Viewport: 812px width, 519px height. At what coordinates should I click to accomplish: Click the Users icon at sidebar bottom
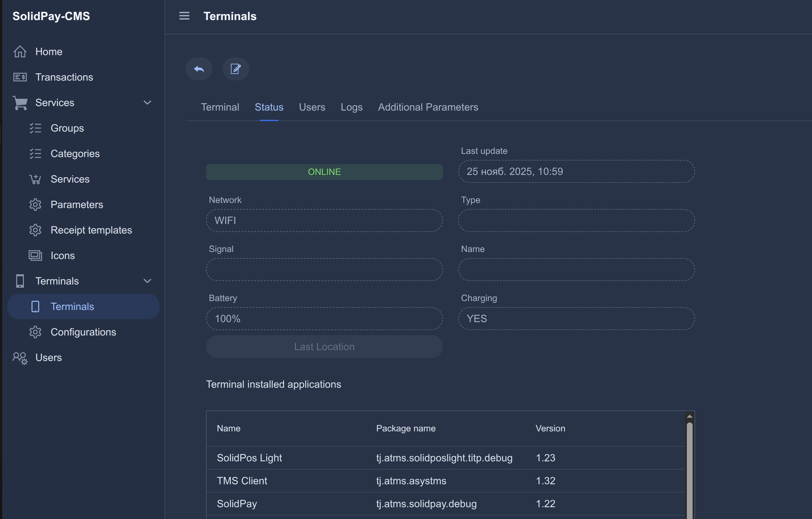(x=19, y=358)
